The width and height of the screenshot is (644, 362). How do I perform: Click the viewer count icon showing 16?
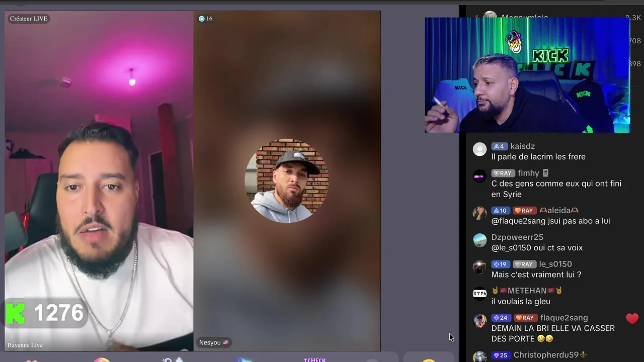[x=202, y=19]
